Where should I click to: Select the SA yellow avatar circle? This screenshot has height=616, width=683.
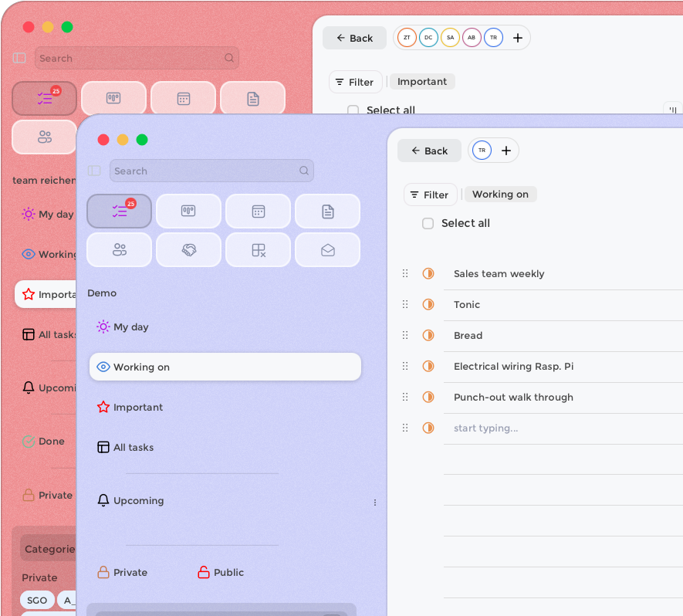click(x=450, y=38)
